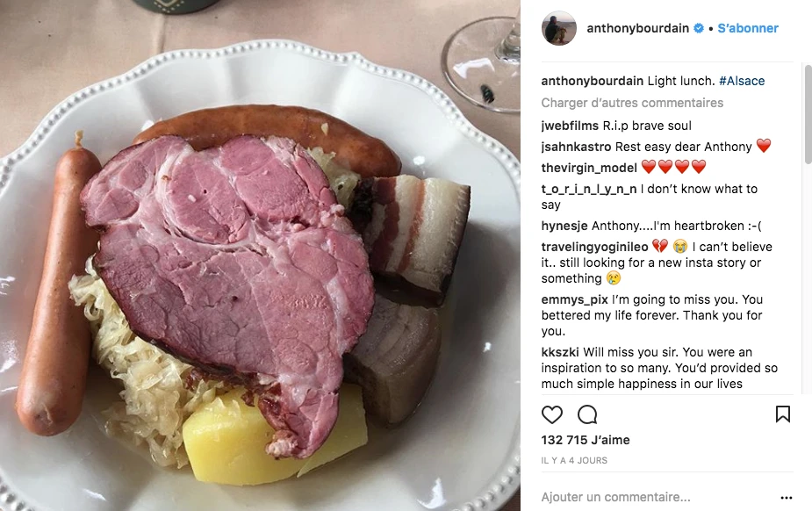Like the post with the heart icon

click(x=551, y=414)
